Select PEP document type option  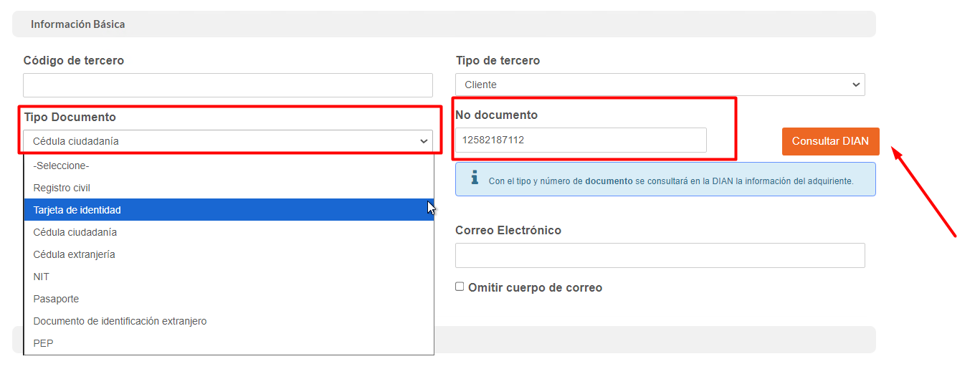43,343
